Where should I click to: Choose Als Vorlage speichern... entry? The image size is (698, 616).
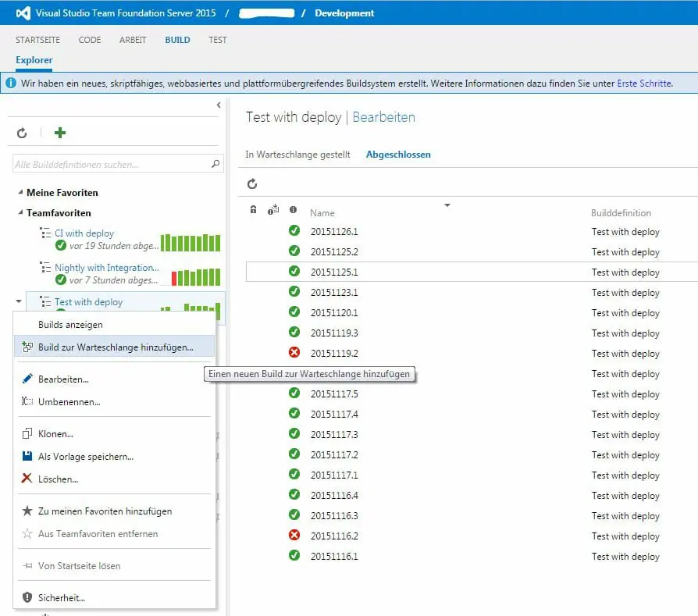click(115, 456)
